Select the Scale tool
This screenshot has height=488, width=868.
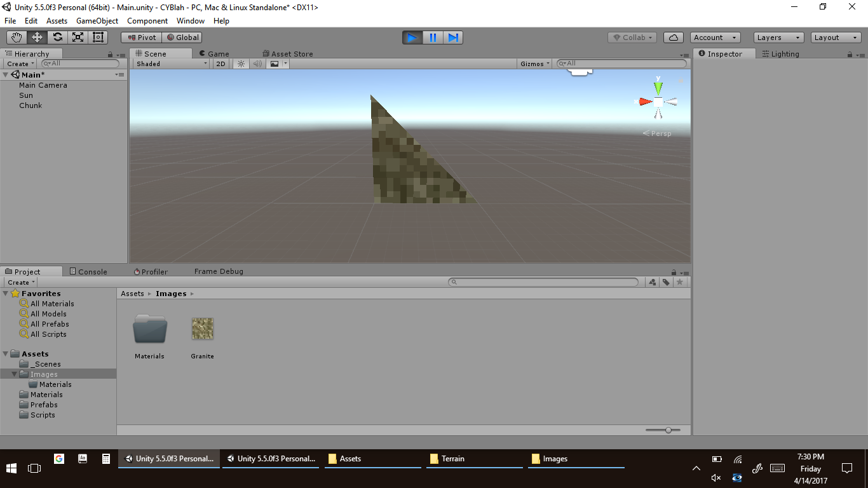click(78, 37)
